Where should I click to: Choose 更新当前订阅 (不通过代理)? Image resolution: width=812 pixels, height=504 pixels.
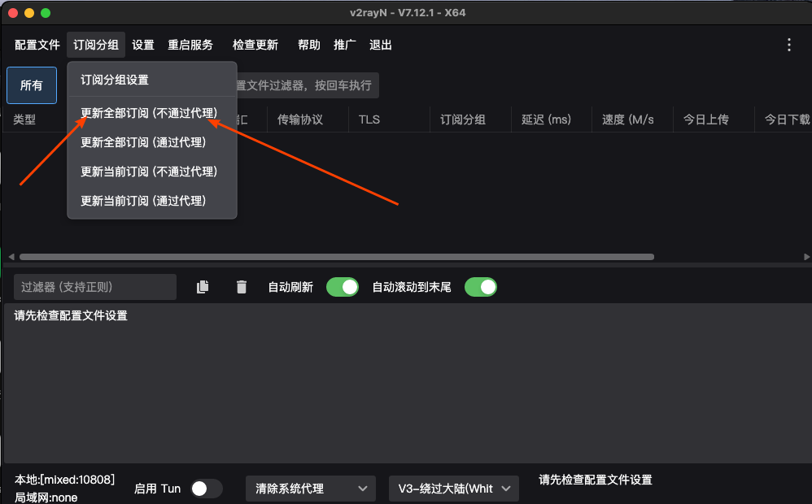click(x=151, y=172)
